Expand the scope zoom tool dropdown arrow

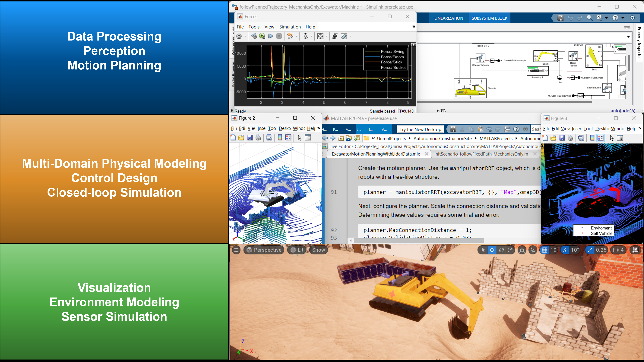pos(312,37)
